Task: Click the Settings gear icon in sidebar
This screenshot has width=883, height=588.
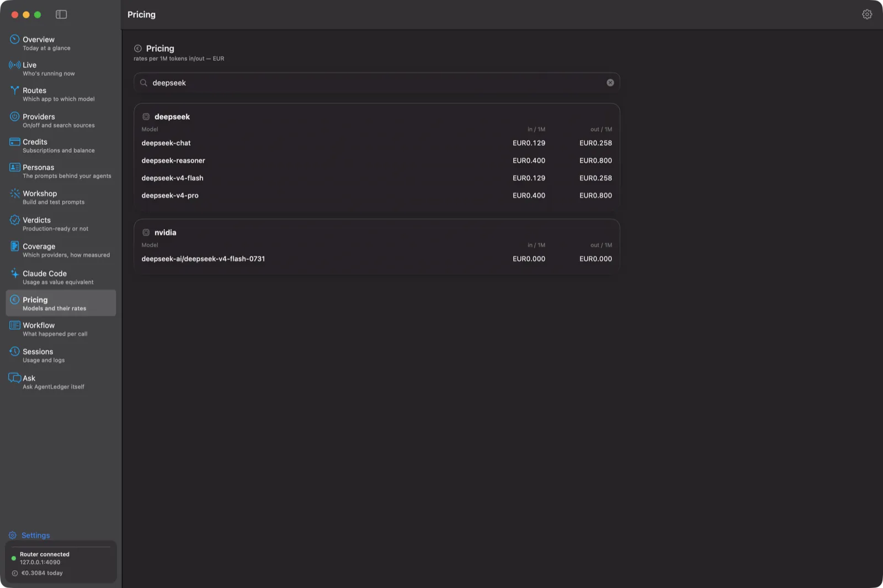Action: tap(13, 535)
